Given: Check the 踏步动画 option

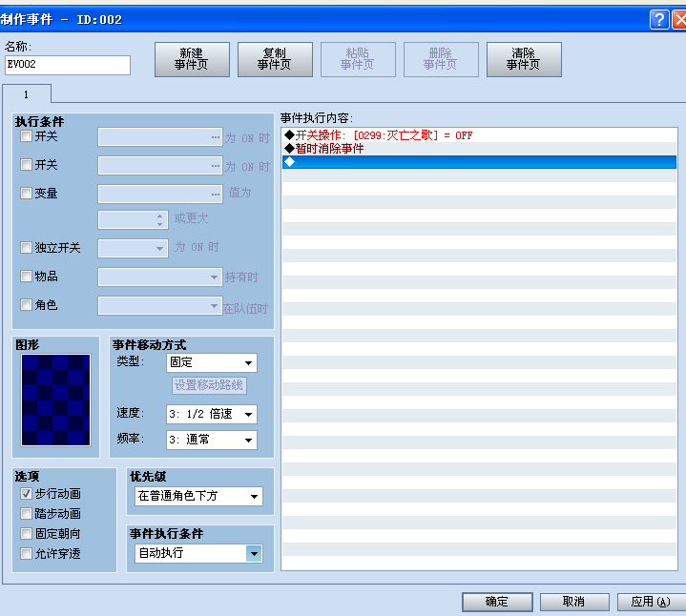Looking at the screenshot, I should point(27,513).
